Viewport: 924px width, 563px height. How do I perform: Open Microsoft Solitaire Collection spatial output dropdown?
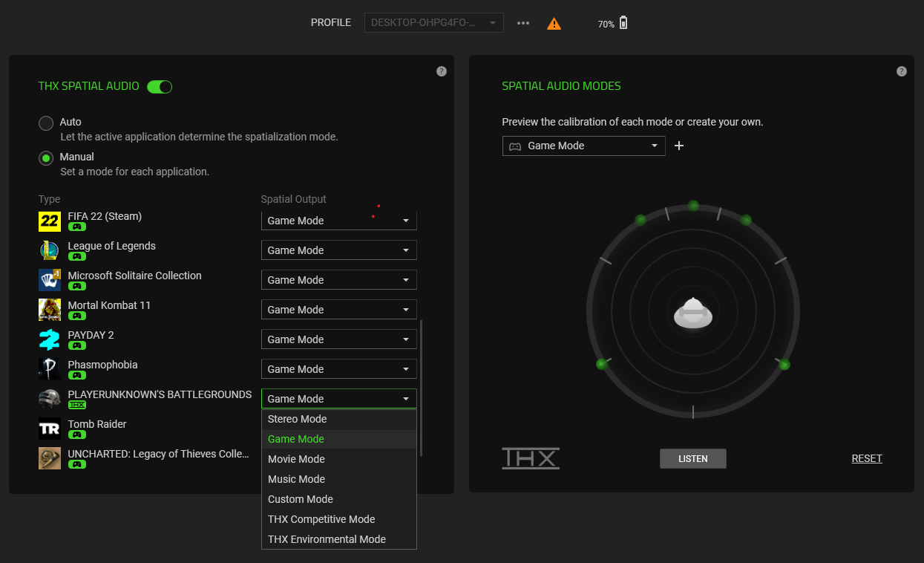pos(339,280)
